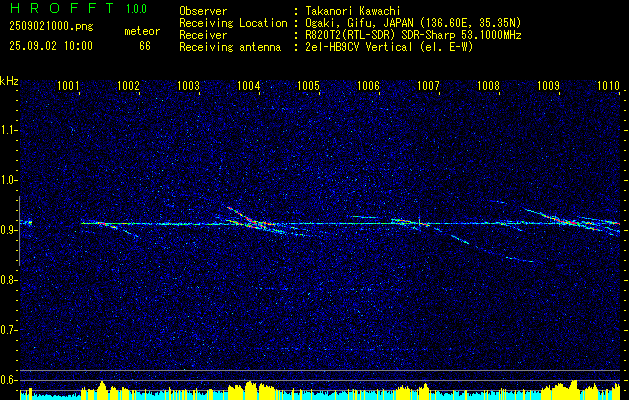
Task: Click the 1006 time marker
Action: coord(369,86)
